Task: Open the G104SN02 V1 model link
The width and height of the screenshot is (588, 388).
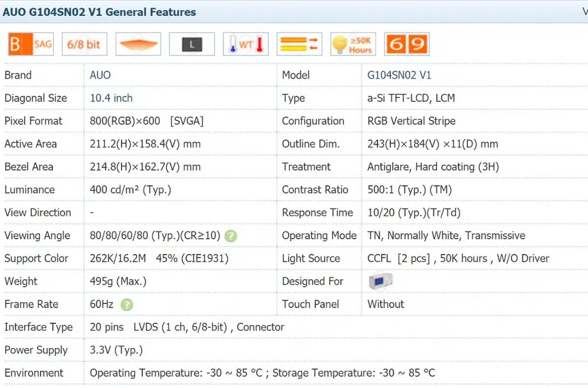Action: [399, 75]
